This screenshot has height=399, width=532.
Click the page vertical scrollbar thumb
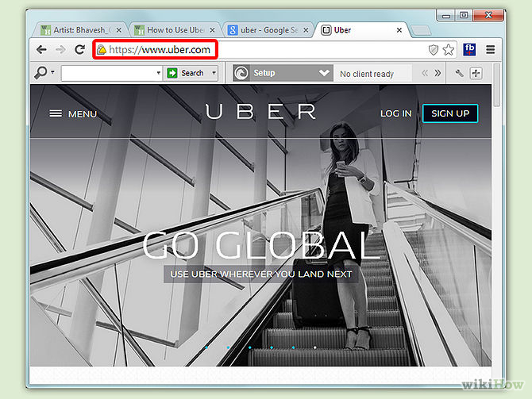(497, 85)
